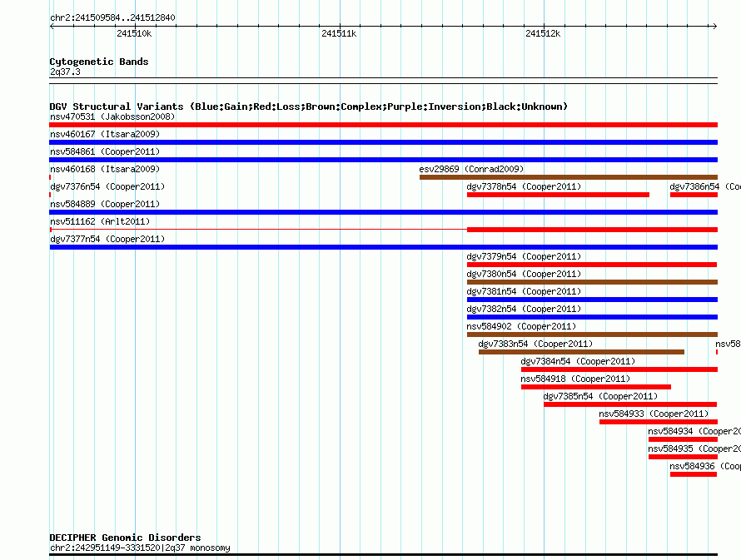
Task: Click the 241510k ruler position label
Action: pyautogui.click(x=134, y=33)
